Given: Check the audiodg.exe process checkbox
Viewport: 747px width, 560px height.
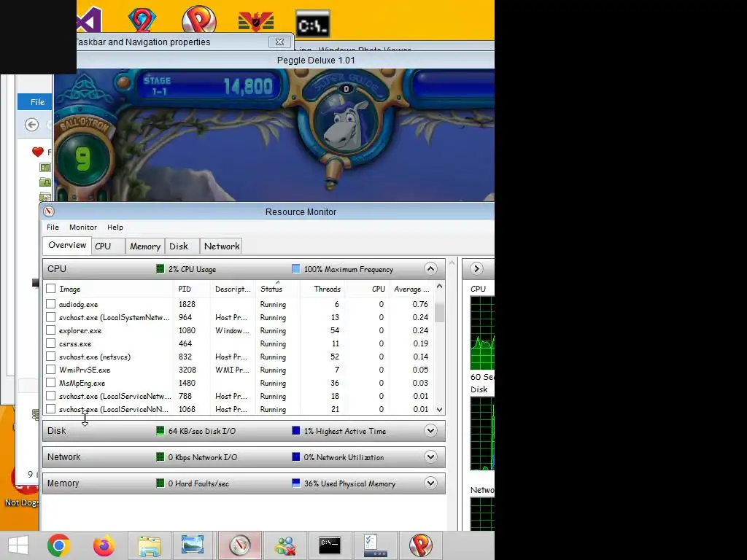Looking at the screenshot, I should coord(50,304).
